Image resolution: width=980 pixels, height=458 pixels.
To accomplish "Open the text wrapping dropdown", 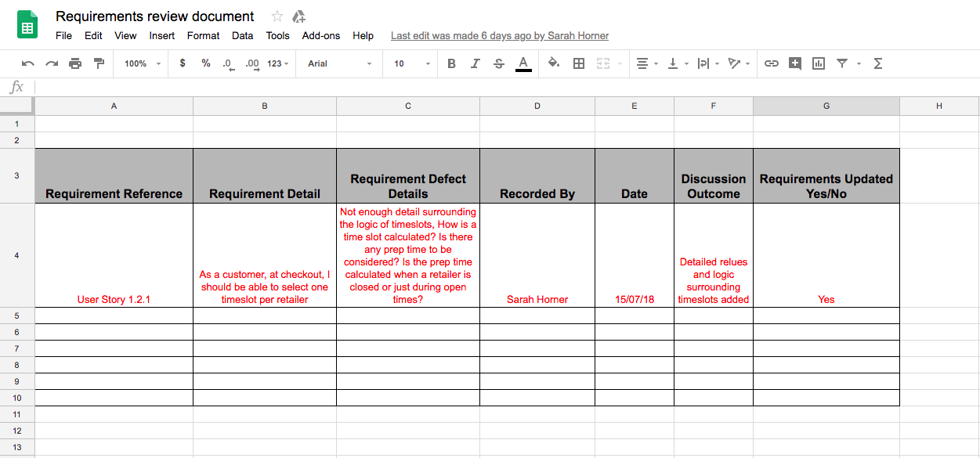I will pos(708,63).
